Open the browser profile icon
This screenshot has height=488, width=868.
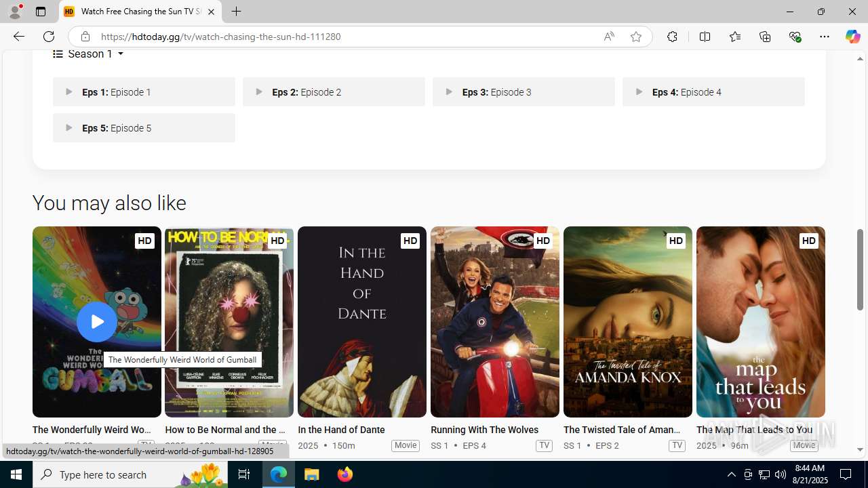[x=15, y=12]
